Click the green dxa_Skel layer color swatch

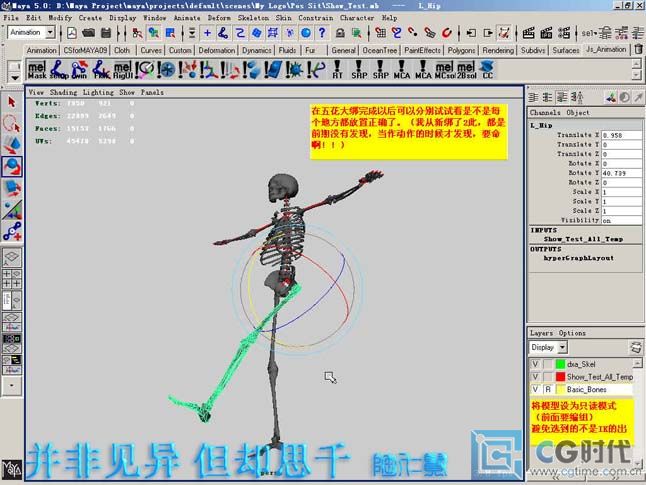pyautogui.click(x=560, y=364)
